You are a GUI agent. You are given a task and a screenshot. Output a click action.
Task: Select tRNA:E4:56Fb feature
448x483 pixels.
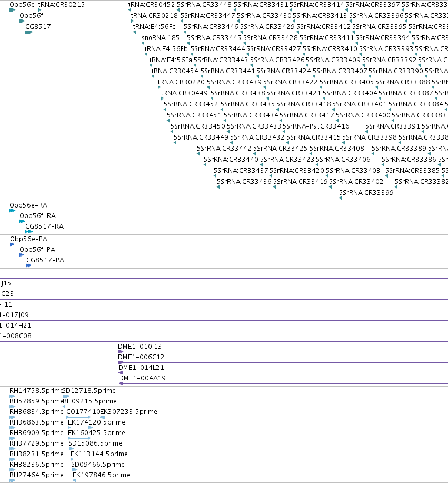tap(166, 49)
